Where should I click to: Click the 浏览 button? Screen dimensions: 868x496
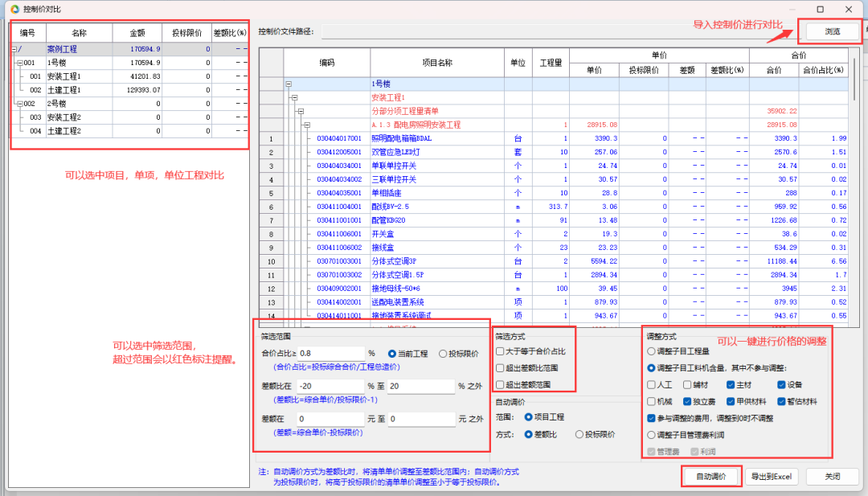(832, 31)
